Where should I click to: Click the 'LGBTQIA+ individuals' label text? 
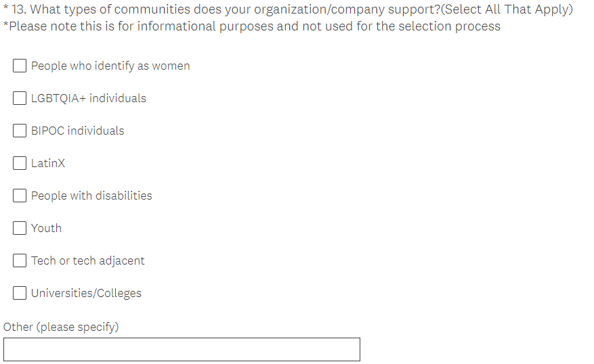[x=89, y=98]
